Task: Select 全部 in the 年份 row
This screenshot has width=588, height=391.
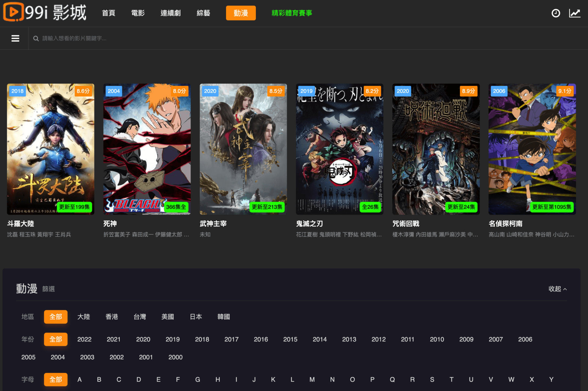Action: (56, 339)
